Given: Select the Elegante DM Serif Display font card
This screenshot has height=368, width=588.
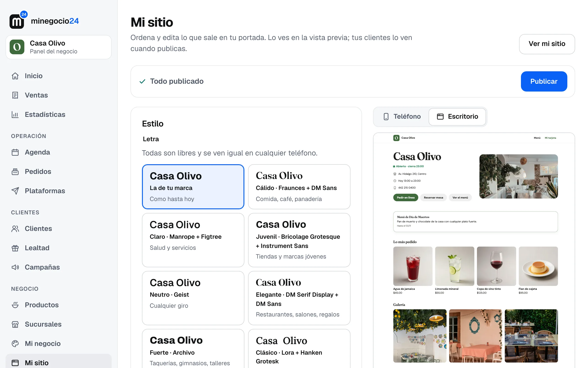Looking at the screenshot, I should click(299, 298).
